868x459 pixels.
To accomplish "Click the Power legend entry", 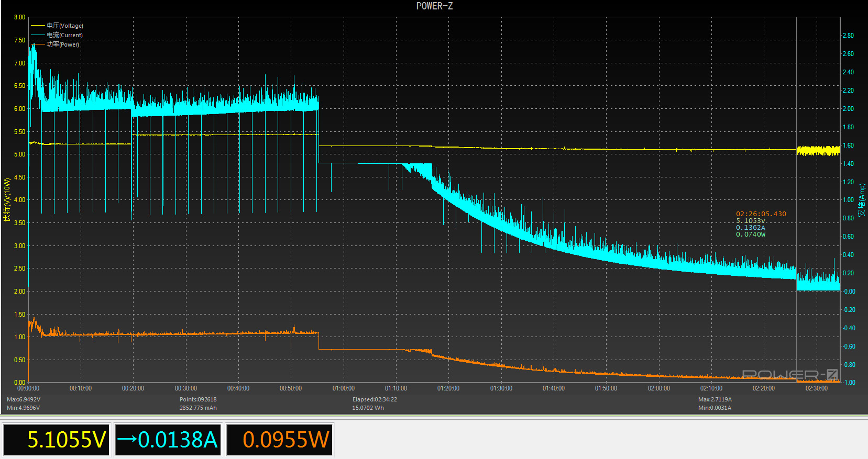I will pyautogui.click(x=62, y=44).
